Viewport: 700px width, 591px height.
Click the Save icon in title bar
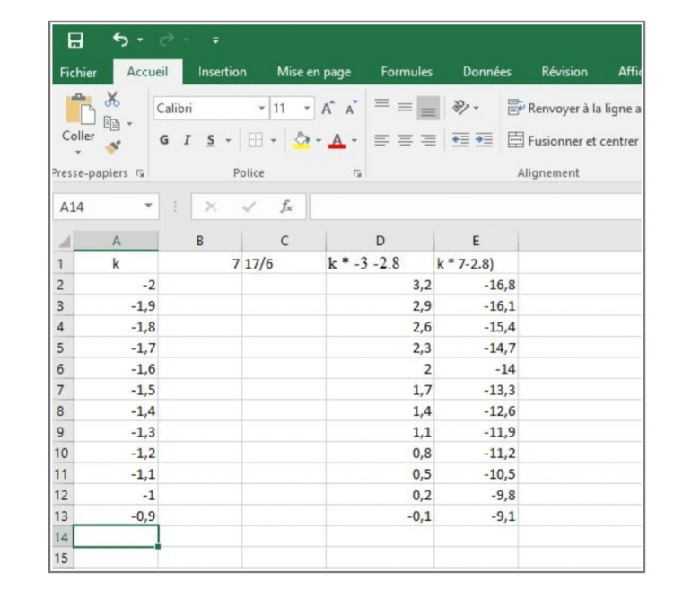[x=76, y=41]
